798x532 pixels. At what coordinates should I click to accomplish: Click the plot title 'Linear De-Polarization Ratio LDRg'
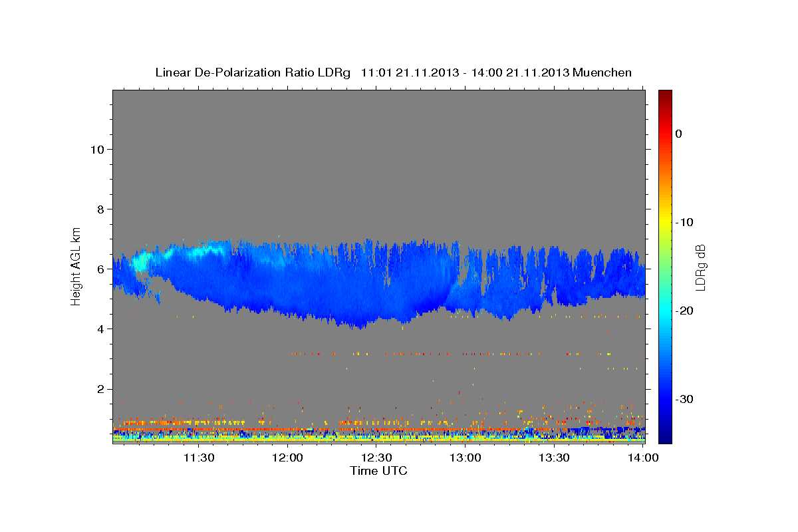[252, 72]
